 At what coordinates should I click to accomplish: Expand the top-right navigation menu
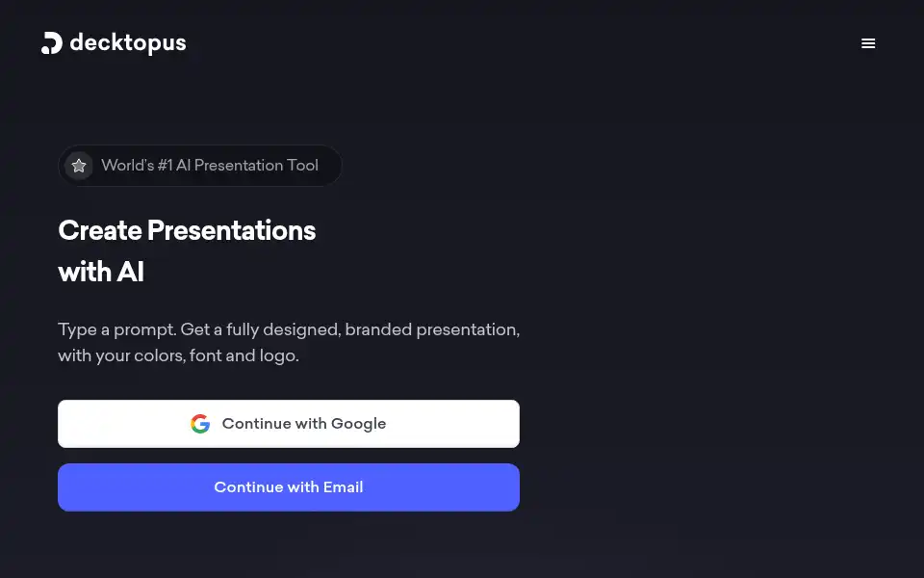pos(868,43)
